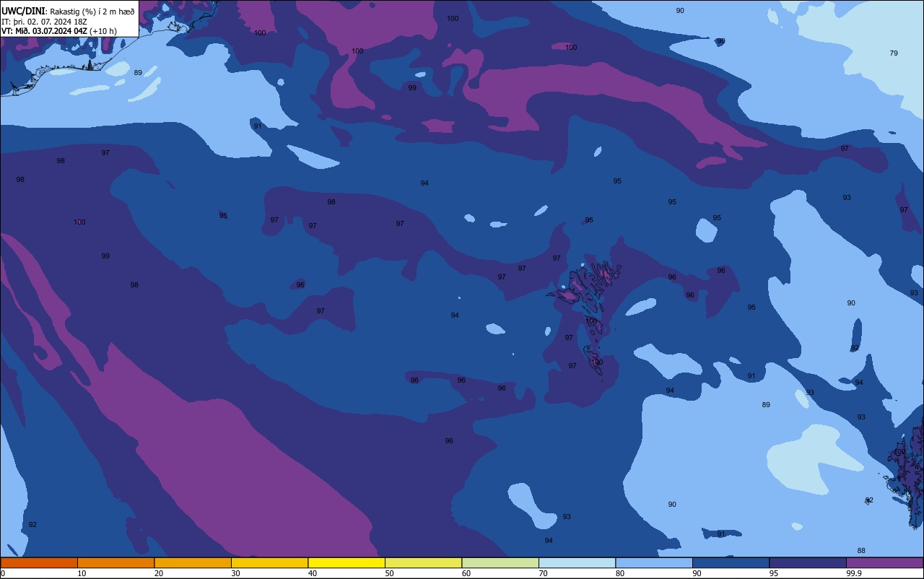
Task: Click the legend tick label "10"
Action: pos(82,573)
